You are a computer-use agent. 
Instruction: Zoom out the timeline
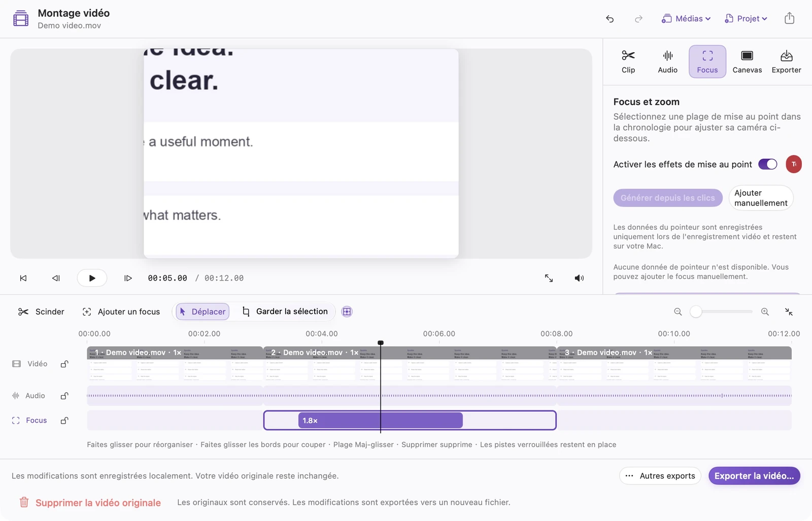pyautogui.click(x=678, y=311)
